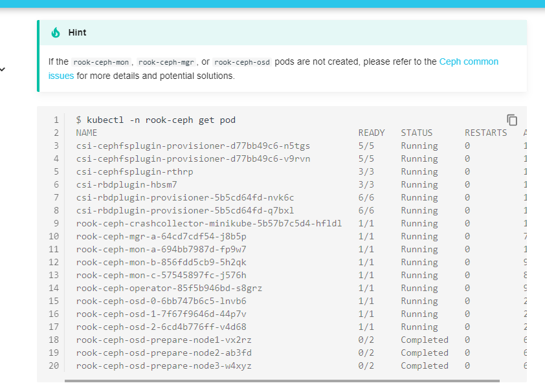Click the rook-ceph-mgr inline code
The height and width of the screenshot is (392, 545).
click(x=166, y=62)
